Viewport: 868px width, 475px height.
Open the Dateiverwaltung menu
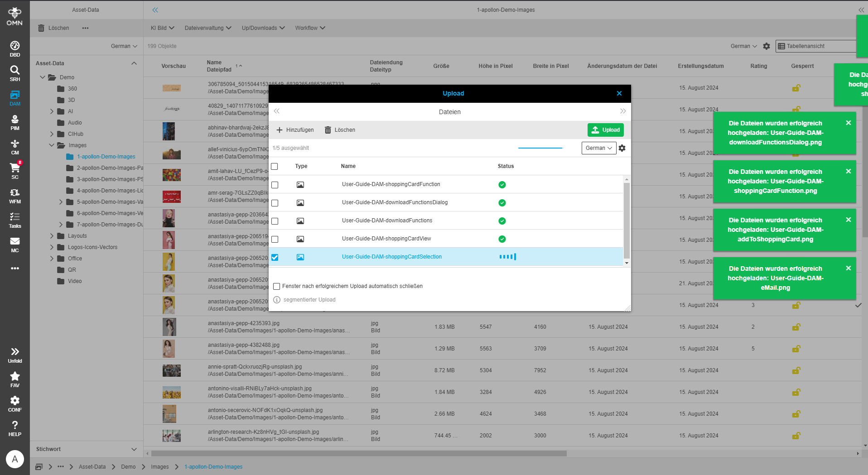click(207, 28)
